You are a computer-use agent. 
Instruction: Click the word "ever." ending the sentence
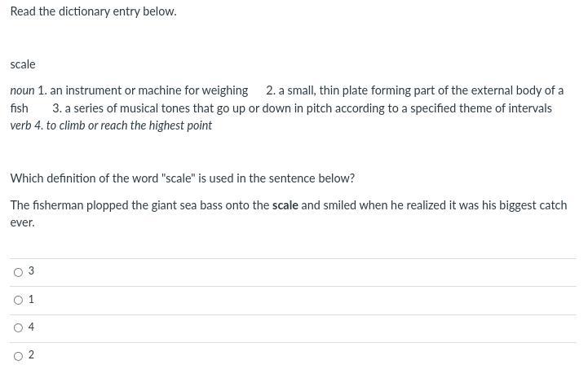22,223
